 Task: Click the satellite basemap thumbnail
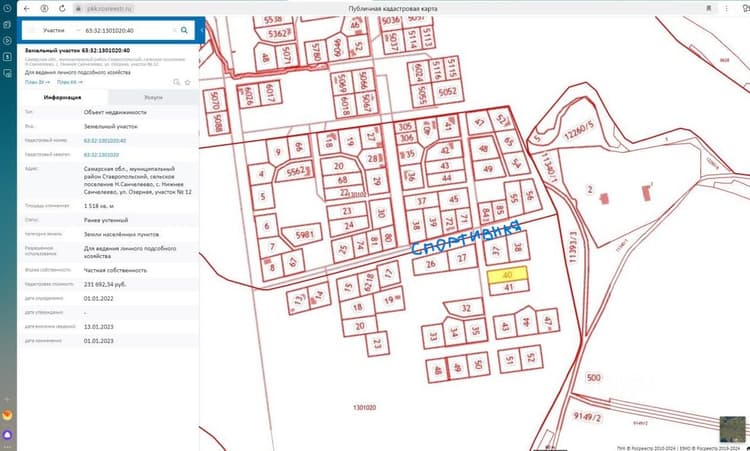(732, 429)
